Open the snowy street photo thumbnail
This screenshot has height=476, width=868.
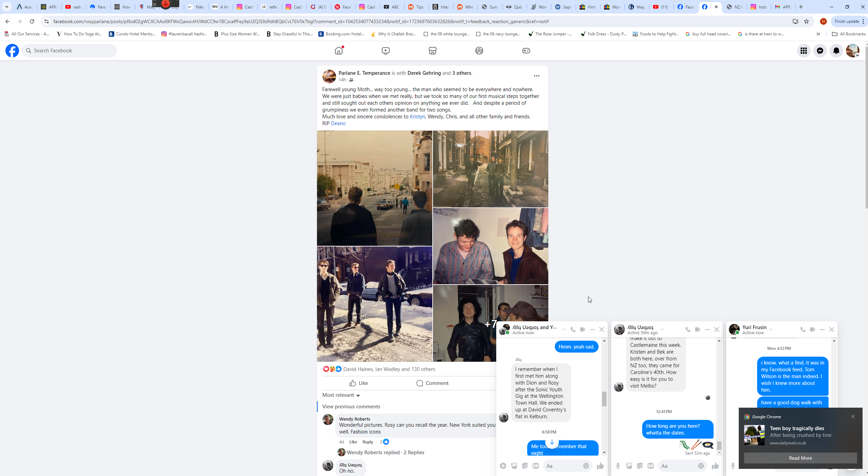(x=374, y=304)
